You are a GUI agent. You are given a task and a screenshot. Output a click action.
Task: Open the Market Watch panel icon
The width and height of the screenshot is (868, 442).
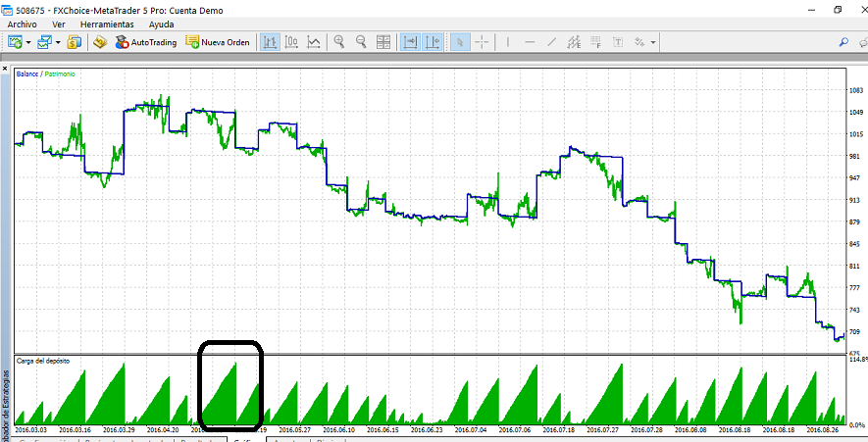(x=74, y=42)
